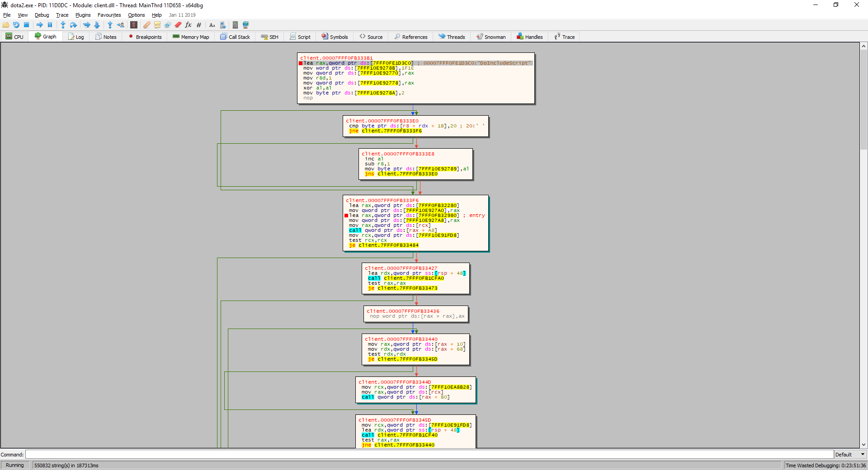Switch to the Symbols tab
Image resolution: width=868 pixels, height=470 pixels.
(335, 37)
